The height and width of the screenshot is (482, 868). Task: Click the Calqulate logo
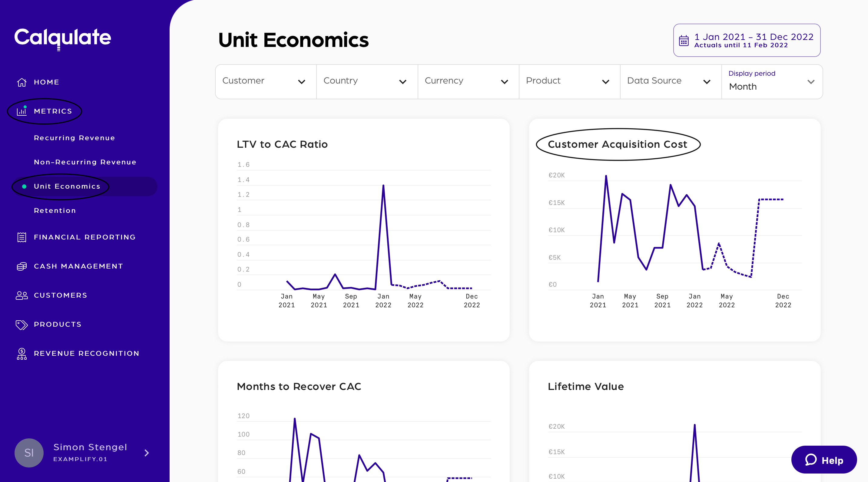[x=63, y=38]
